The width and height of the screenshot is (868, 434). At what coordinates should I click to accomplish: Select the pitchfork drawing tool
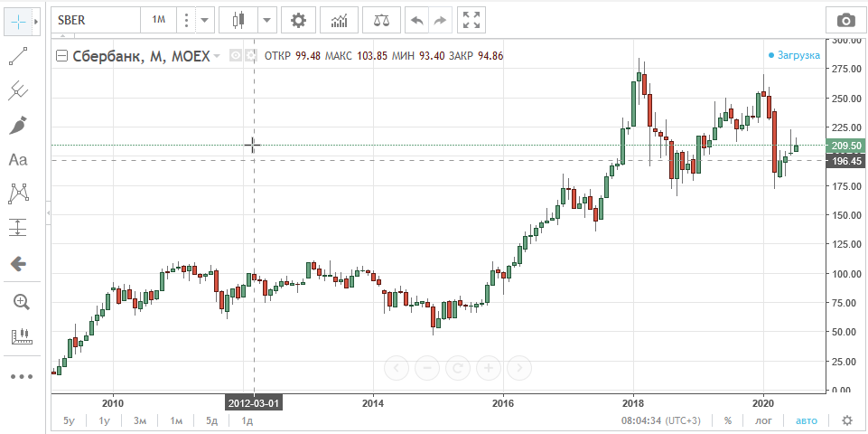tap(18, 90)
